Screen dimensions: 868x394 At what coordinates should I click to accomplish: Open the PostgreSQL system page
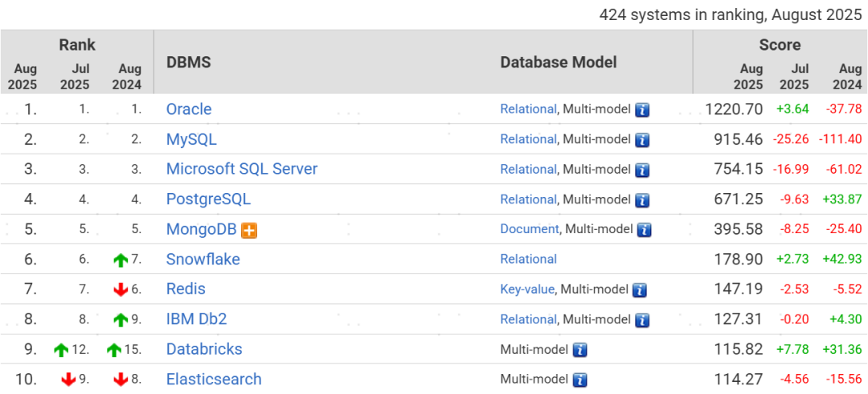tap(208, 199)
